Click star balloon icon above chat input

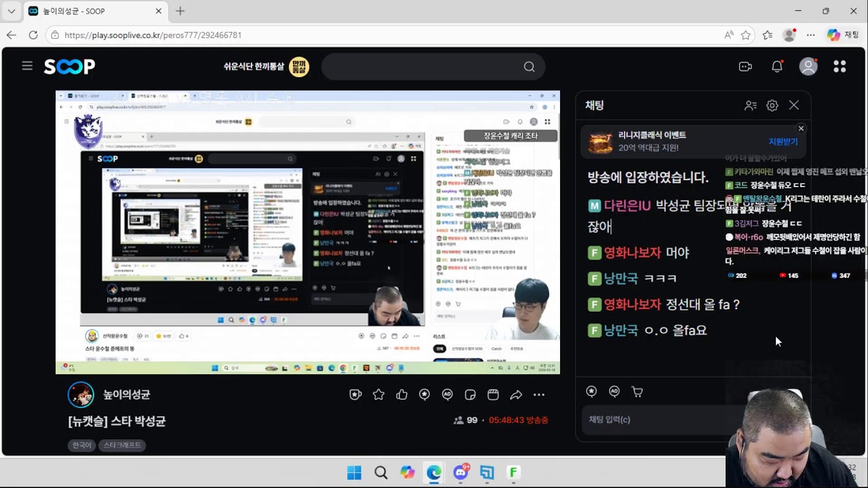pos(591,392)
